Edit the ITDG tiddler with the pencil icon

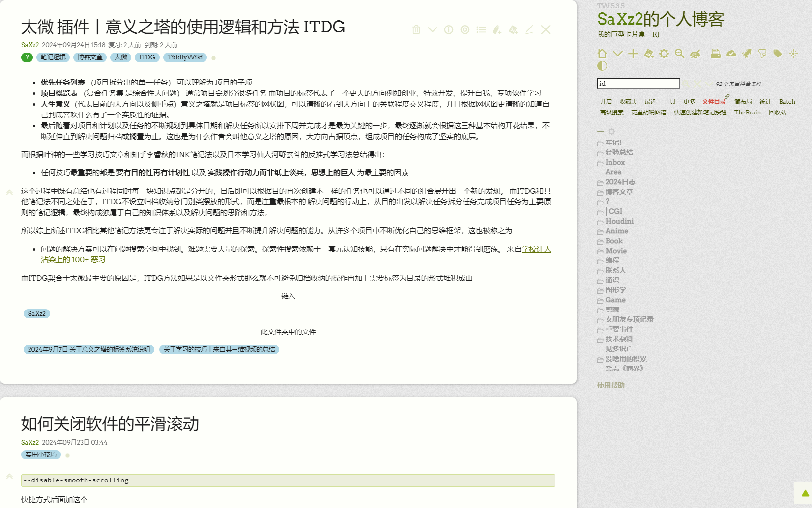[529, 30]
